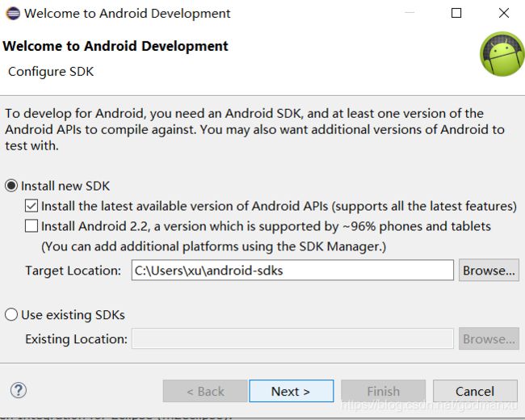Click the Existing Location text field
The width and height of the screenshot is (525, 420).
pyautogui.click(x=292, y=338)
